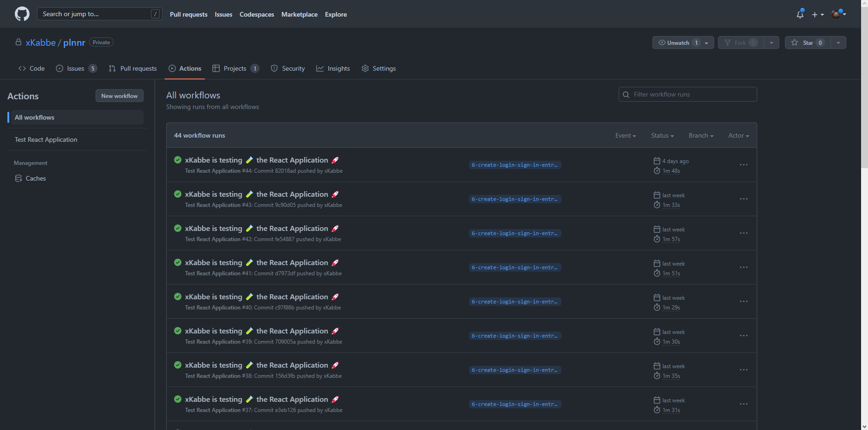Click the Test React Application link under run #43
This screenshot has width=868, height=430.
click(x=213, y=205)
